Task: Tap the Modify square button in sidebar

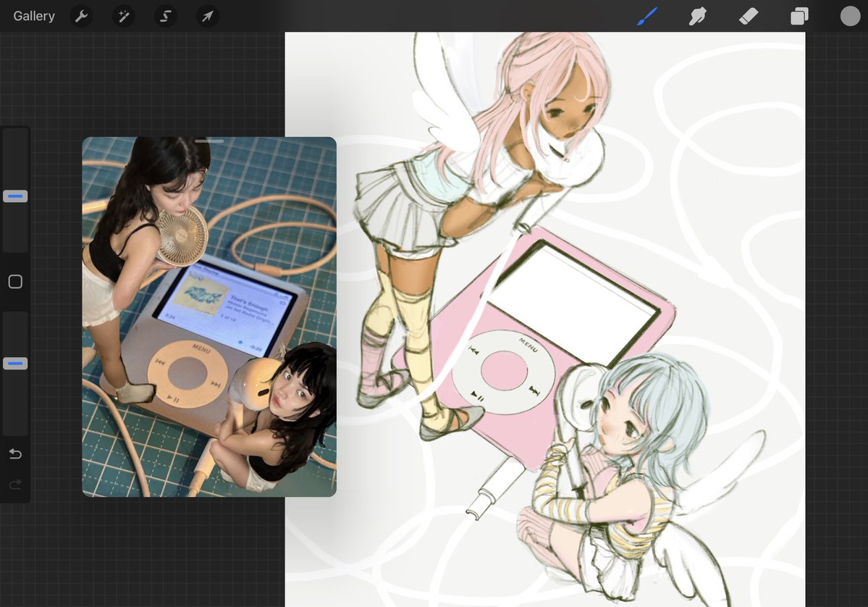Action: point(15,281)
